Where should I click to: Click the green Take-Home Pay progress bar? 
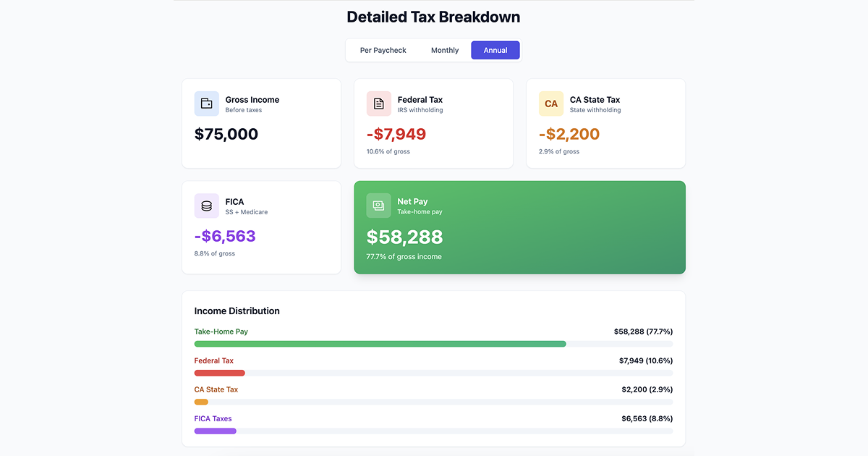point(380,344)
